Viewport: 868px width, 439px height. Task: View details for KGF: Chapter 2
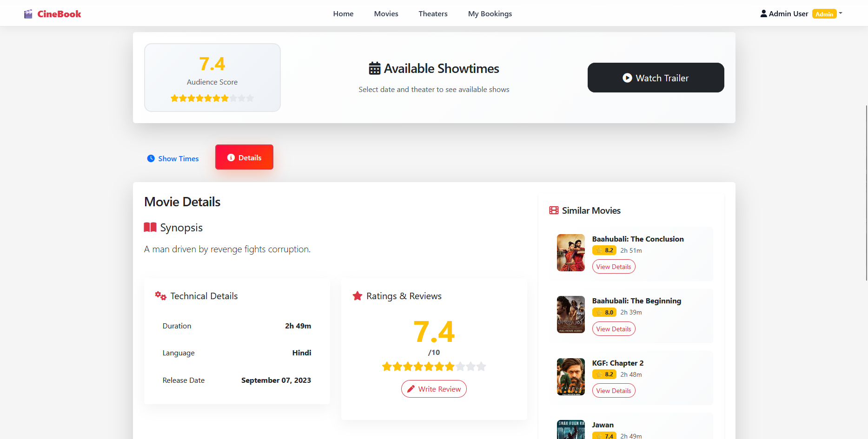pyautogui.click(x=613, y=391)
